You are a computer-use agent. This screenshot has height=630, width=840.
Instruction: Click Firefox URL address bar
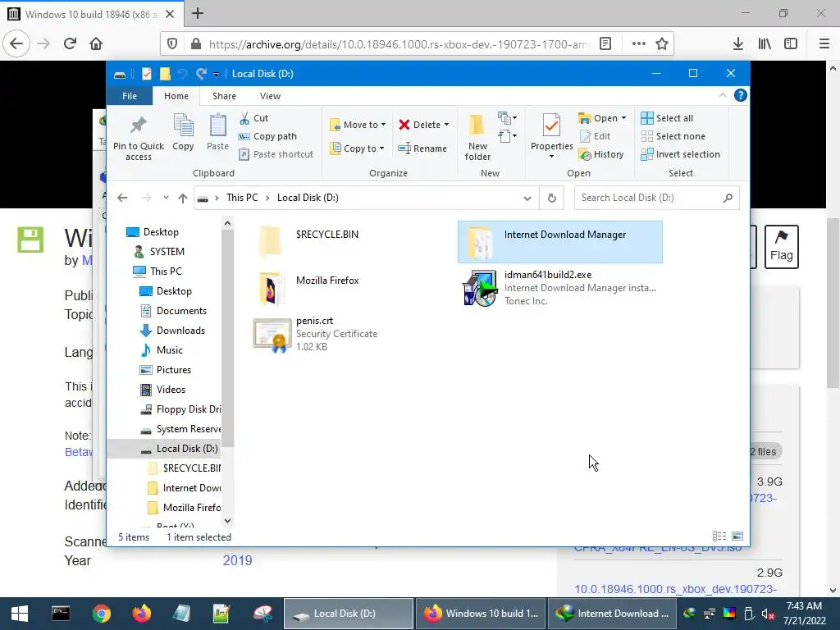click(x=399, y=44)
